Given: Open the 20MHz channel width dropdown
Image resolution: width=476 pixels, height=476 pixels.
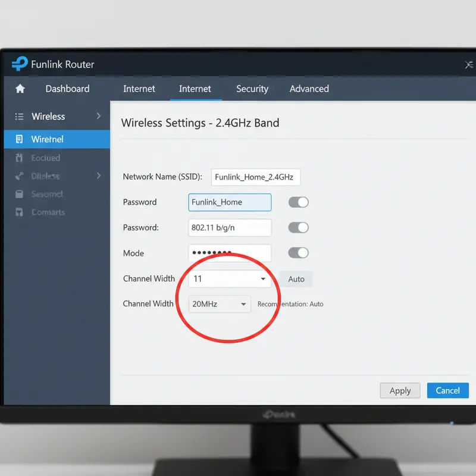Looking at the screenshot, I should coord(219,304).
